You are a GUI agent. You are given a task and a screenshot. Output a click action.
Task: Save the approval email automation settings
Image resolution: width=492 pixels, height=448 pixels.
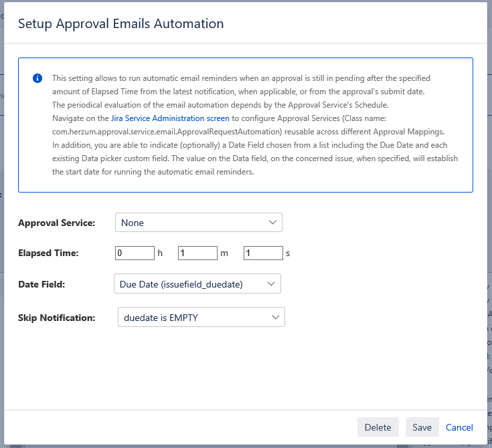pos(422,427)
